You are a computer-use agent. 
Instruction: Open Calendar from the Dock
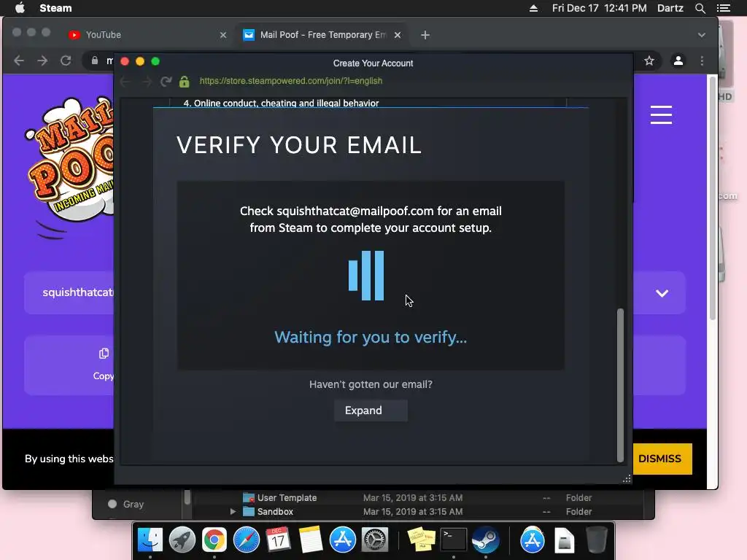coord(278,540)
